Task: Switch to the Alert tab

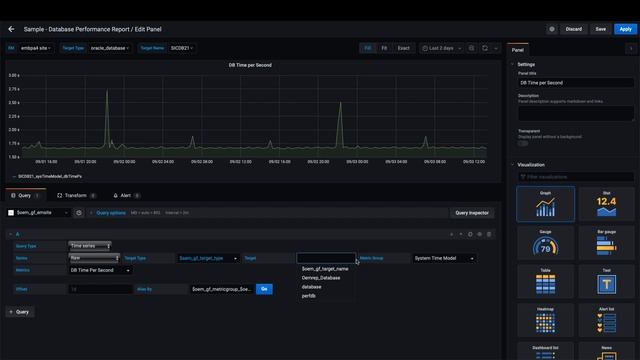Action: point(126,196)
